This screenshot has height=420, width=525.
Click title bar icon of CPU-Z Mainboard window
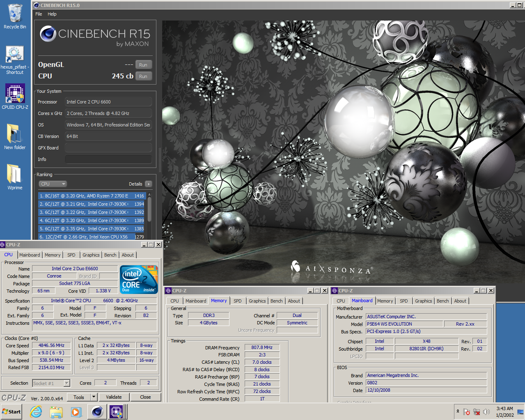335,291
